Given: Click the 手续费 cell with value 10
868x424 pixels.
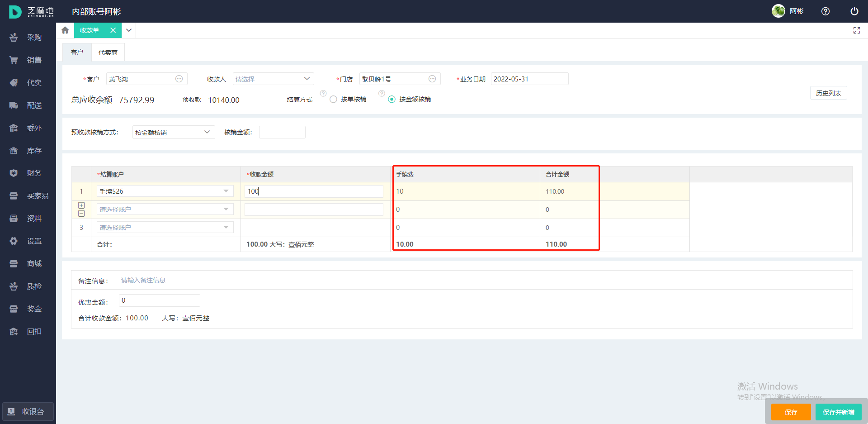Looking at the screenshot, I should point(466,191).
